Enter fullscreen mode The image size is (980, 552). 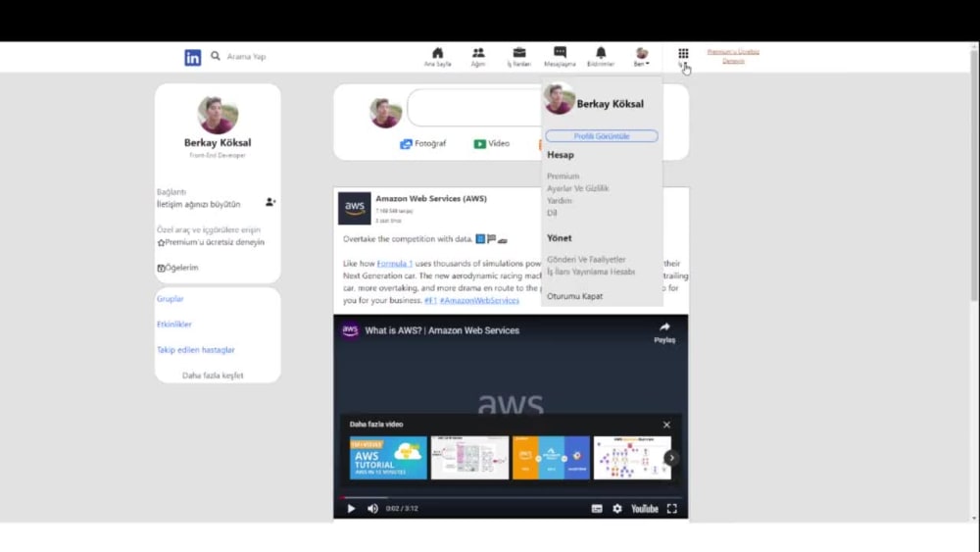pos(672,509)
